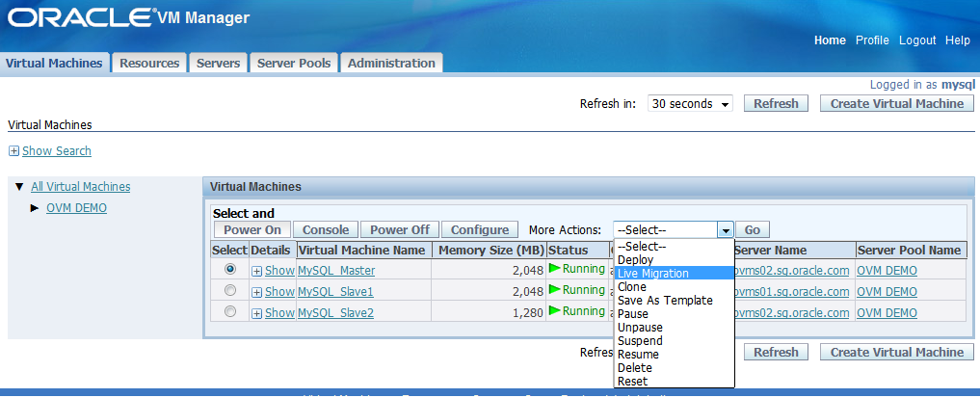Select the MySQL_Slave1 radio button

[230, 290]
